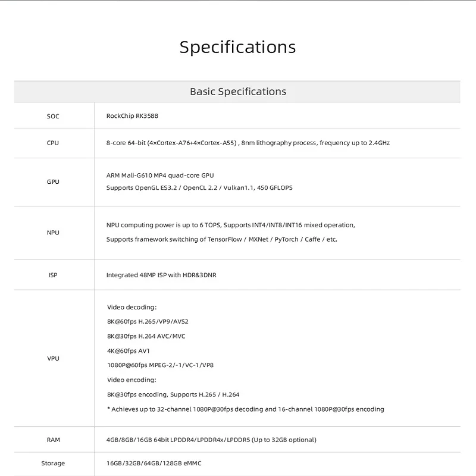Viewport: 476px width, 476px height.
Task: Select the CPU row label
Action: click(53, 143)
